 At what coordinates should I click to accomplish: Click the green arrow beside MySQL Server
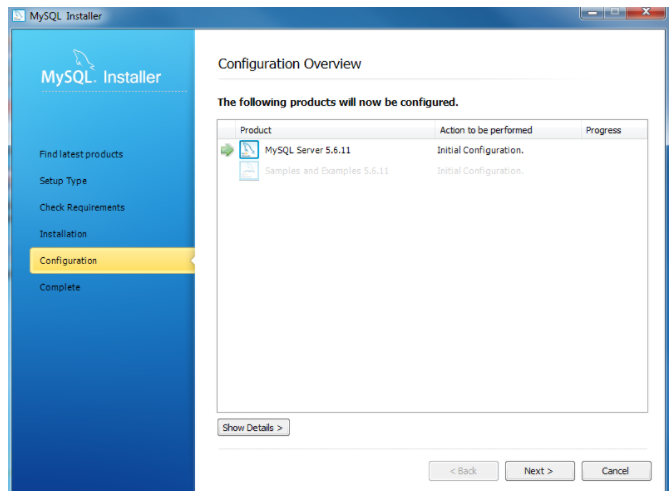click(227, 150)
